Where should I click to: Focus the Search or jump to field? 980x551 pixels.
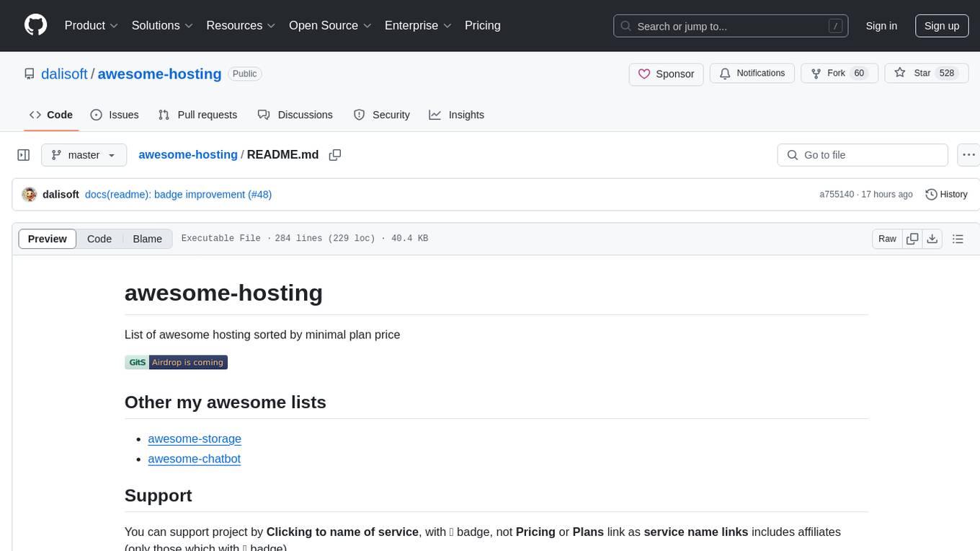(731, 26)
